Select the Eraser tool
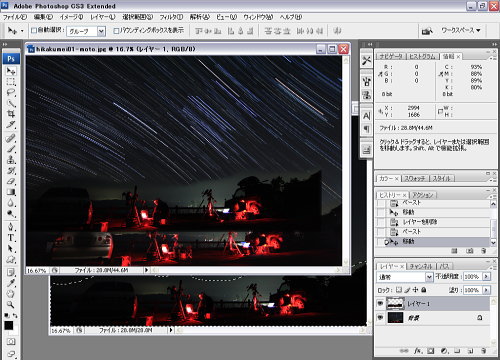The image size is (500, 360). (11, 181)
